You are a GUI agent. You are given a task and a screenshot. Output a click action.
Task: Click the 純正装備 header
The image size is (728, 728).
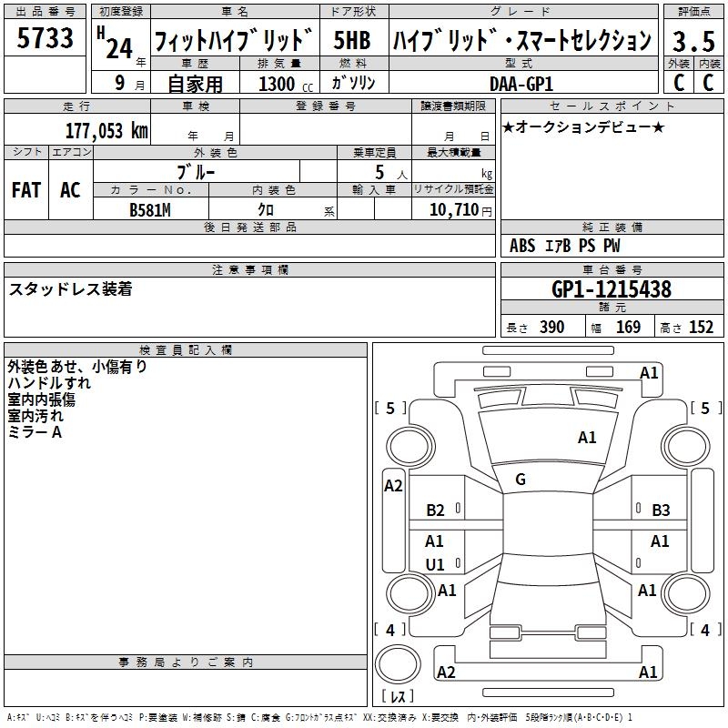click(612, 227)
